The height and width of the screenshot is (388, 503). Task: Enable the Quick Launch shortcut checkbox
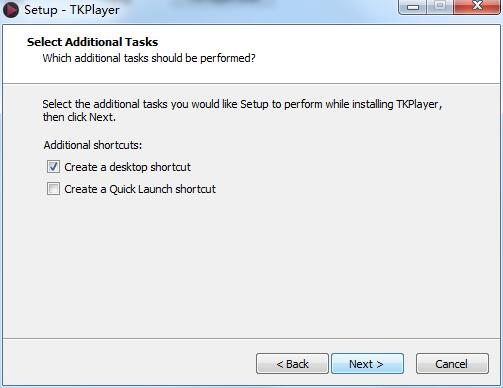[53, 189]
